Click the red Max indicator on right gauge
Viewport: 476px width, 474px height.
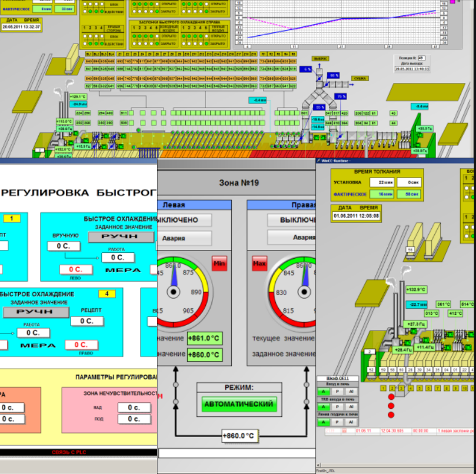pos(259,263)
